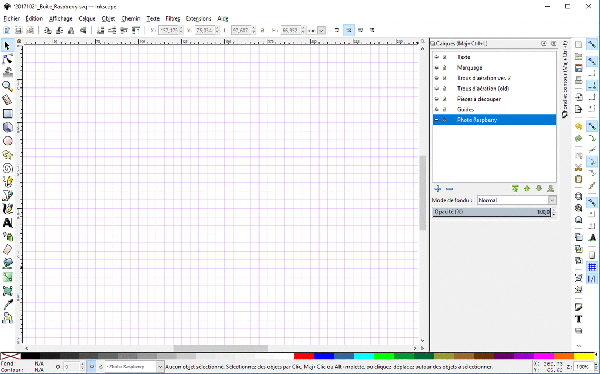Click the save document icon
The height and width of the screenshot is (374, 600).
(x=579, y=69)
